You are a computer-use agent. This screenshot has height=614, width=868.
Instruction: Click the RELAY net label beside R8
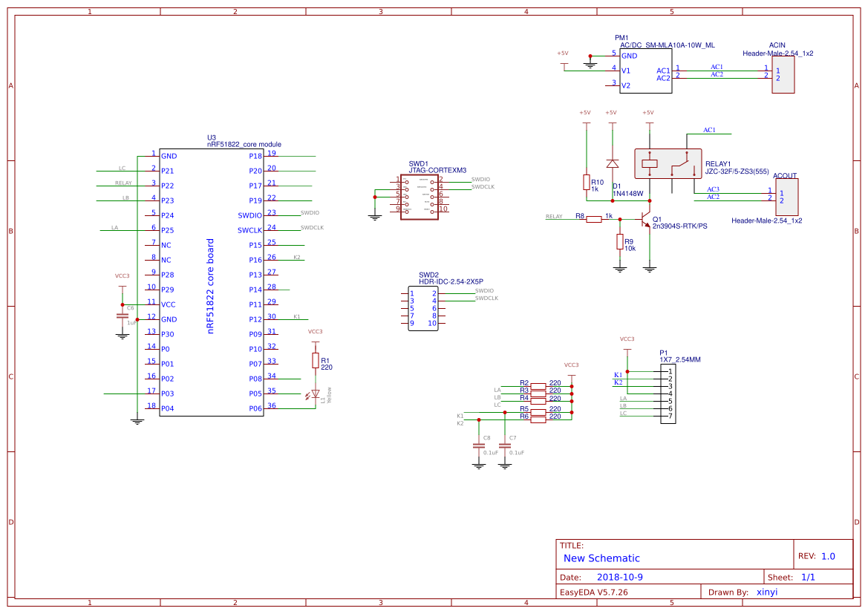[x=554, y=217]
